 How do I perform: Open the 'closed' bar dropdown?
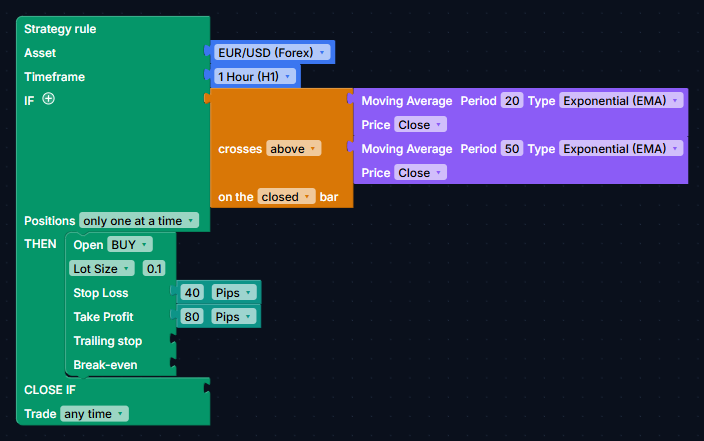[x=286, y=197]
